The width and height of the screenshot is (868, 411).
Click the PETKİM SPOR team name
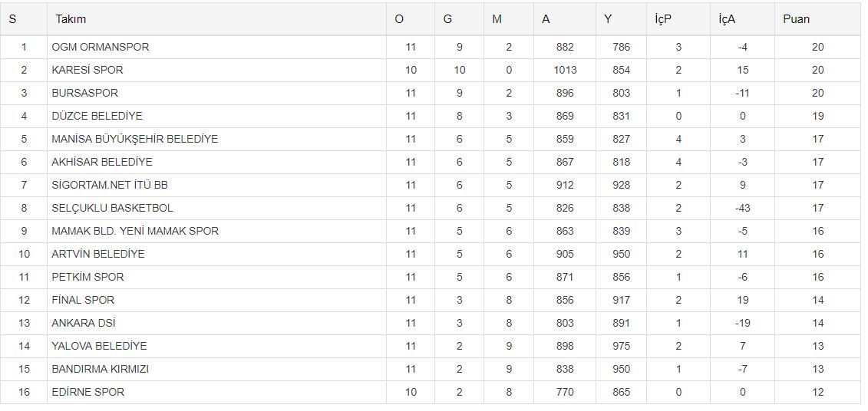[87, 277]
